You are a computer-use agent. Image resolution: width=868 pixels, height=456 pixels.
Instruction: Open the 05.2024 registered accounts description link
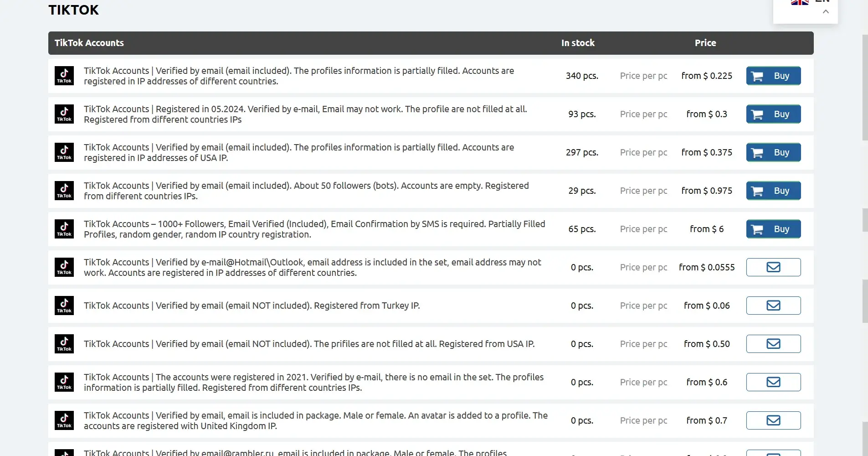305,114
